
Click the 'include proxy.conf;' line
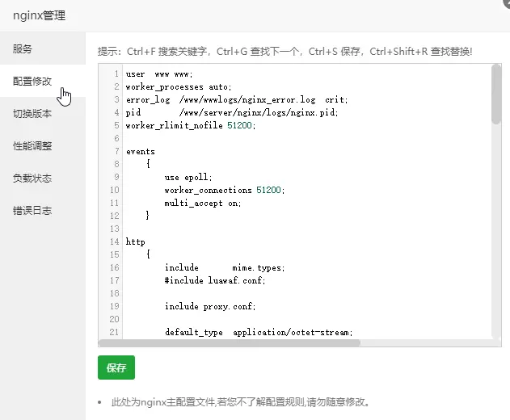click(210, 306)
